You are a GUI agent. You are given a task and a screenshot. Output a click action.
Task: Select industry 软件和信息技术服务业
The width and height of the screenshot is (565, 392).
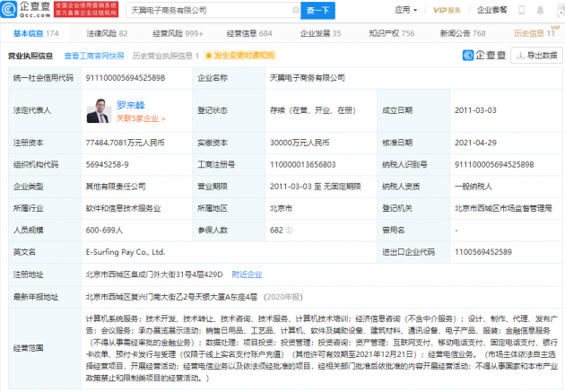tap(123, 208)
